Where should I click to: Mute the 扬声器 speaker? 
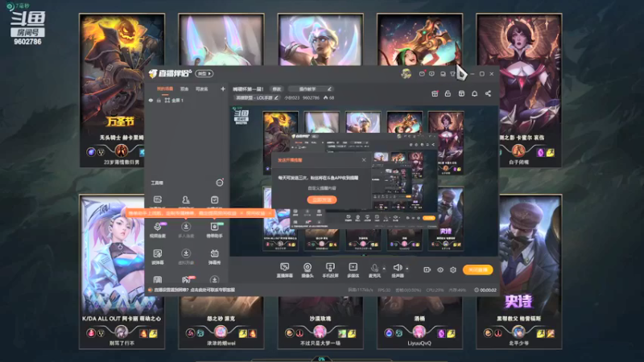click(x=397, y=270)
